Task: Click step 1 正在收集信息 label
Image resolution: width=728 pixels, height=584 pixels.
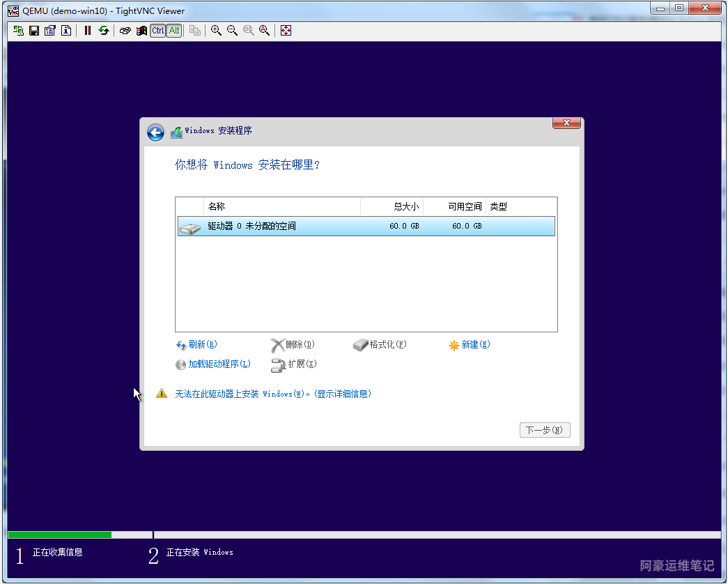Action: [57, 552]
